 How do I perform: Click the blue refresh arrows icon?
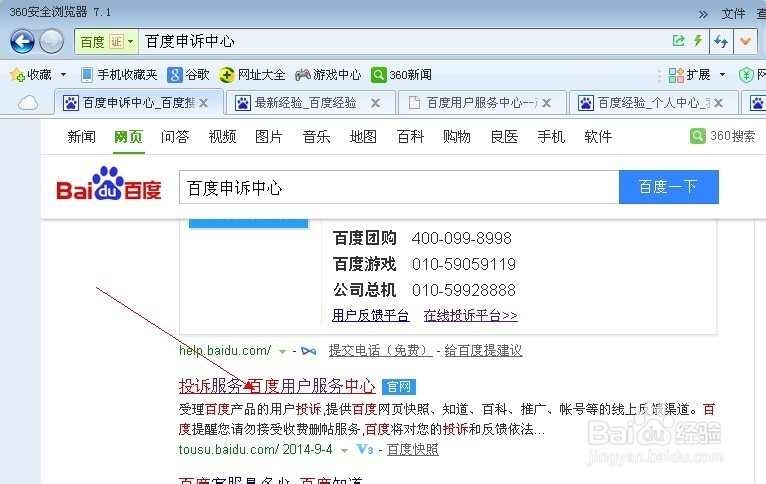point(721,42)
